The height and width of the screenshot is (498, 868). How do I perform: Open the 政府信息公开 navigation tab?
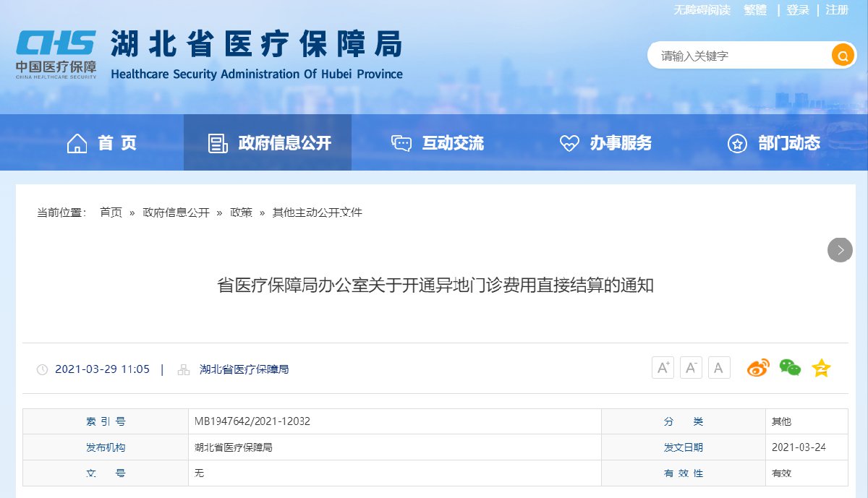pos(268,143)
